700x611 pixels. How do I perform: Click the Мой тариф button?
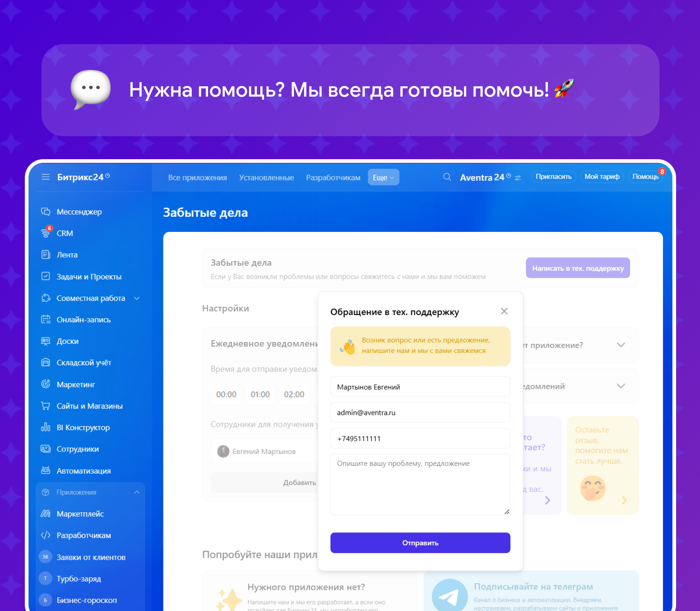point(602,177)
